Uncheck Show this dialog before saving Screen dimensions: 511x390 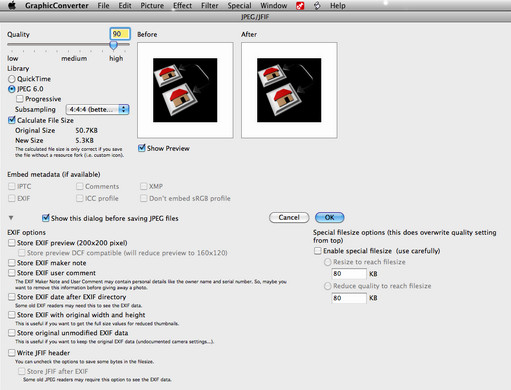pyautogui.click(x=46, y=218)
